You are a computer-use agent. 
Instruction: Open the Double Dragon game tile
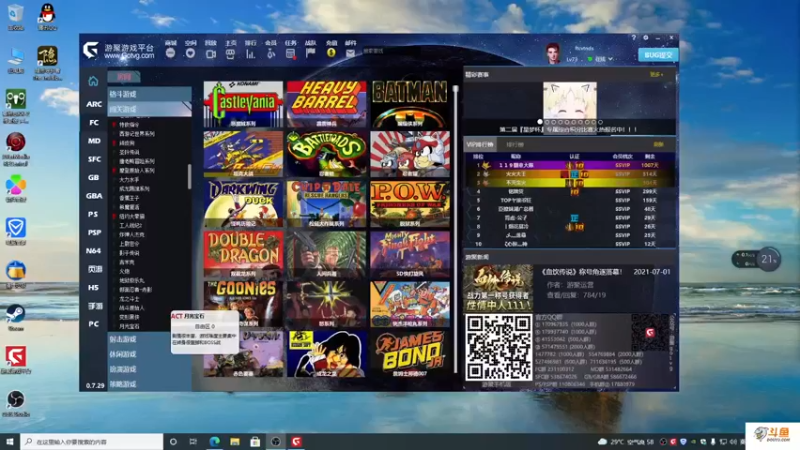point(243,254)
